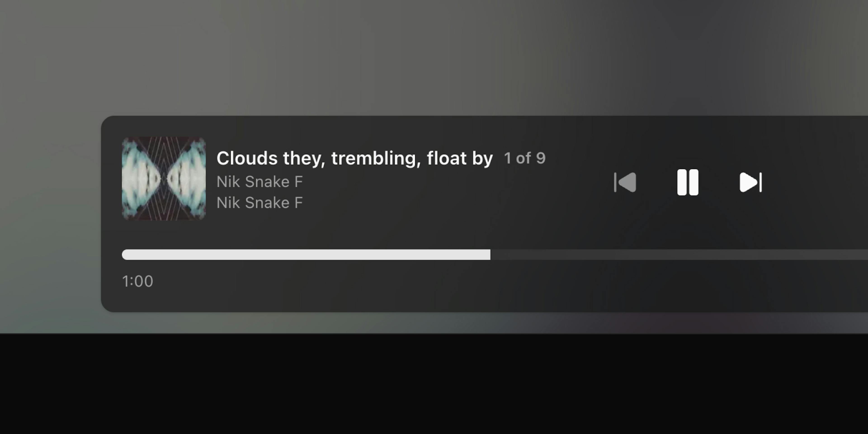Click the song title Clouds they, trembling, float by

[x=354, y=158]
